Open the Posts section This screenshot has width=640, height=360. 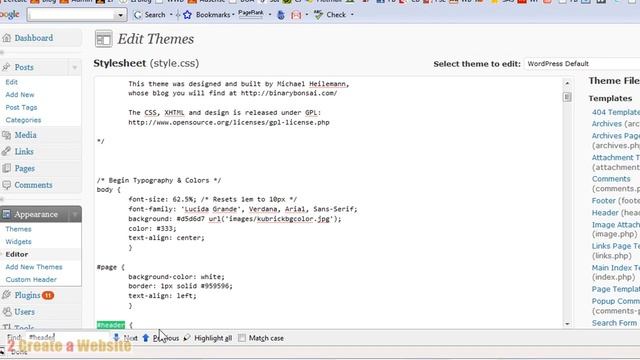(24, 67)
